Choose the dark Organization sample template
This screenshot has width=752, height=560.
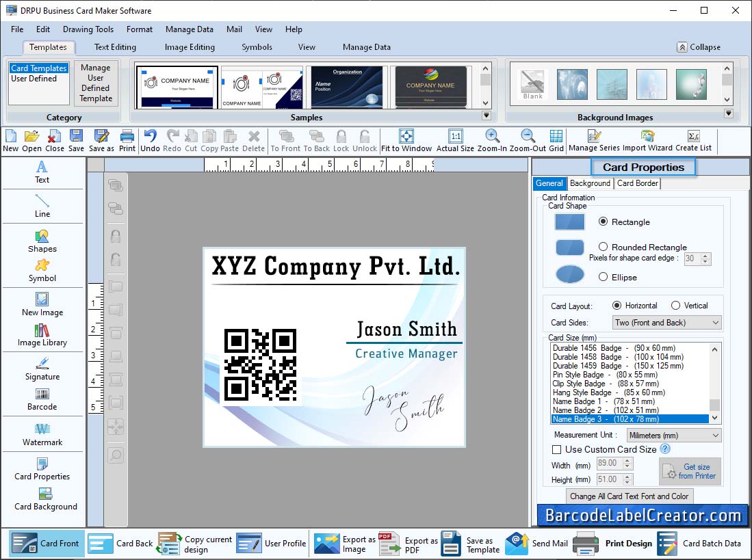[x=347, y=87]
